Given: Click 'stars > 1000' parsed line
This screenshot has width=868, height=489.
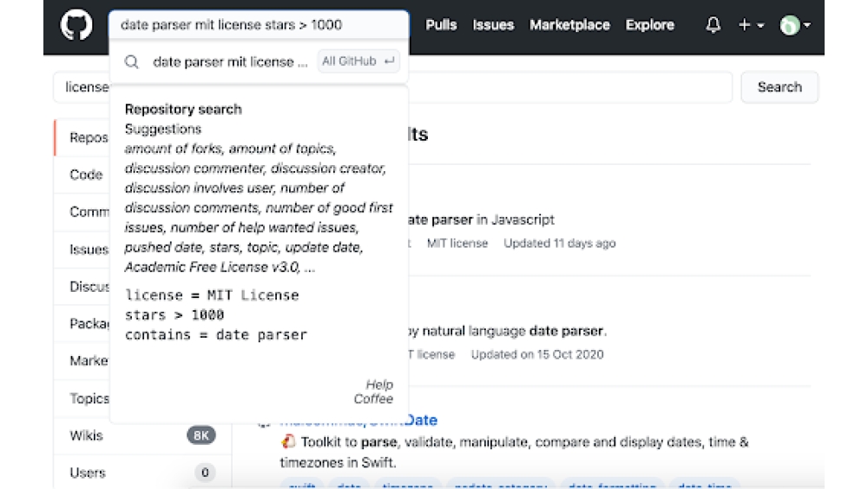Looking at the screenshot, I should pyautogui.click(x=174, y=315).
